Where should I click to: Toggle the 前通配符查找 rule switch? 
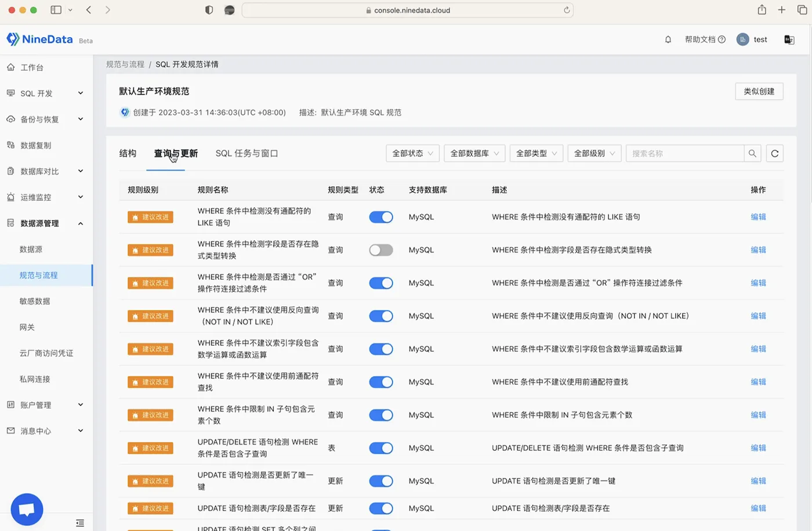(x=381, y=382)
